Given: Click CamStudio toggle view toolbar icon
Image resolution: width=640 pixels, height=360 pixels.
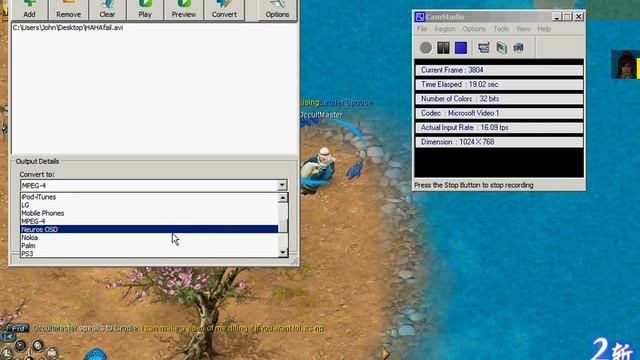Looking at the screenshot, I should (x=484, y=48).
